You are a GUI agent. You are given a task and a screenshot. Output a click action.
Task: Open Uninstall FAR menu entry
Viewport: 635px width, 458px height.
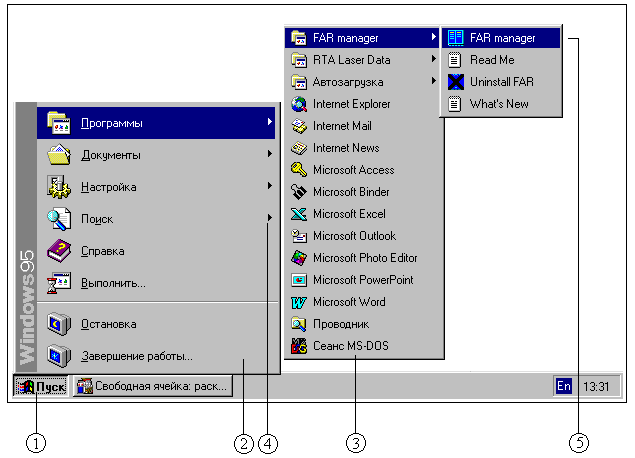pyautogui.click(x=501, y=82)
